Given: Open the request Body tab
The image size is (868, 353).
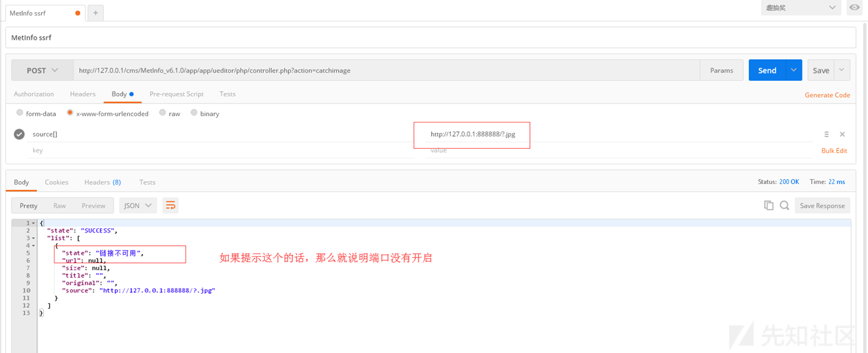Looking at the screenshot, I should 123,94.
